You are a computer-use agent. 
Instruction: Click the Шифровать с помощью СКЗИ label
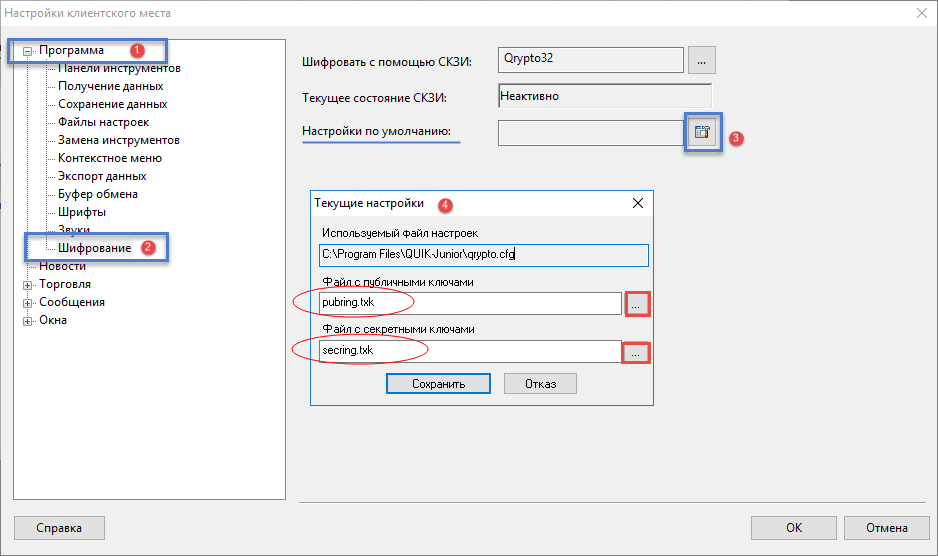pos(387,62)
